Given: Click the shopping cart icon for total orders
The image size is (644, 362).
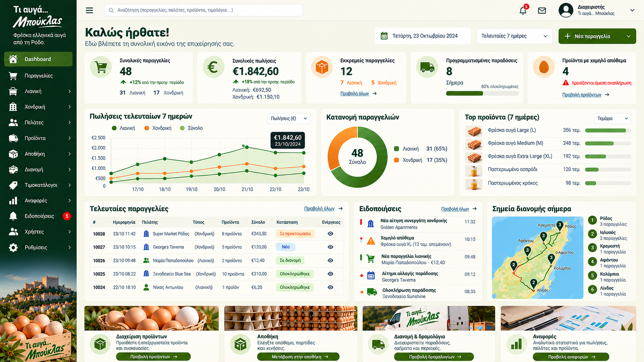Looking at the screenshot, I should coord(101,67).
